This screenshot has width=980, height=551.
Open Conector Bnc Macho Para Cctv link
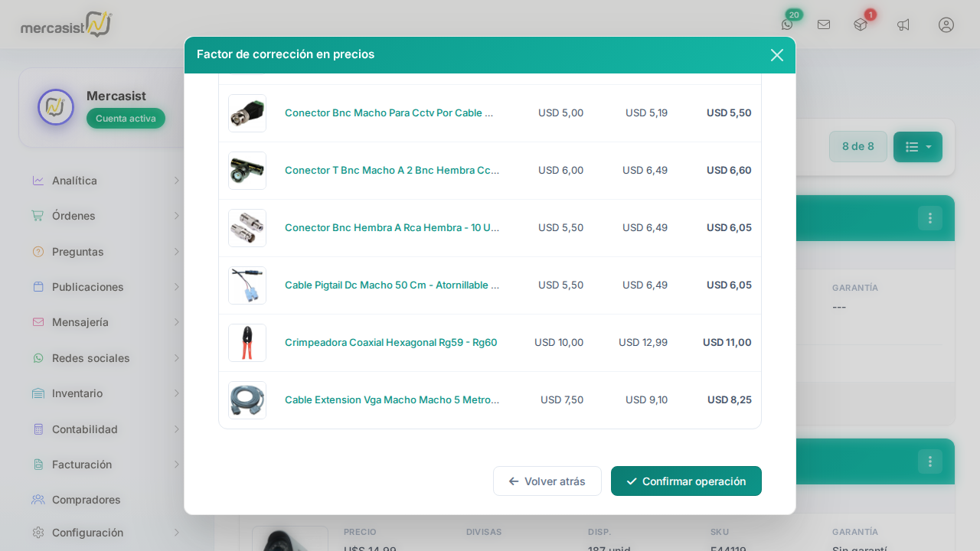point(389,113)
